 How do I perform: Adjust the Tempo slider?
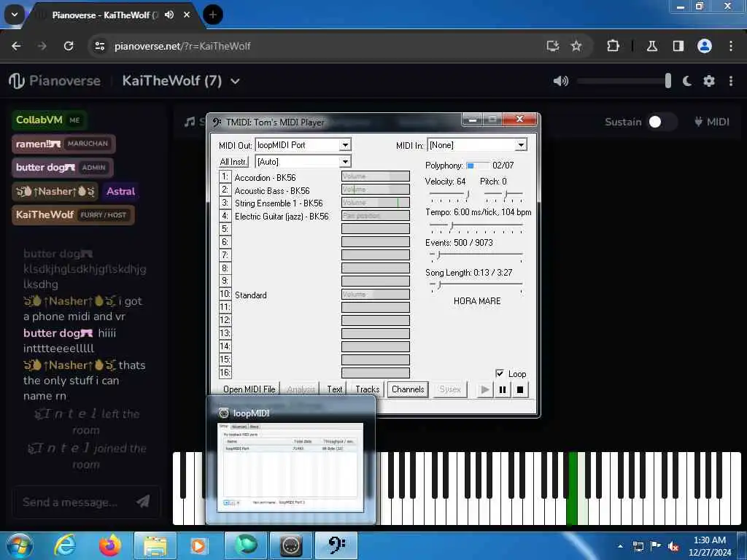476,226
